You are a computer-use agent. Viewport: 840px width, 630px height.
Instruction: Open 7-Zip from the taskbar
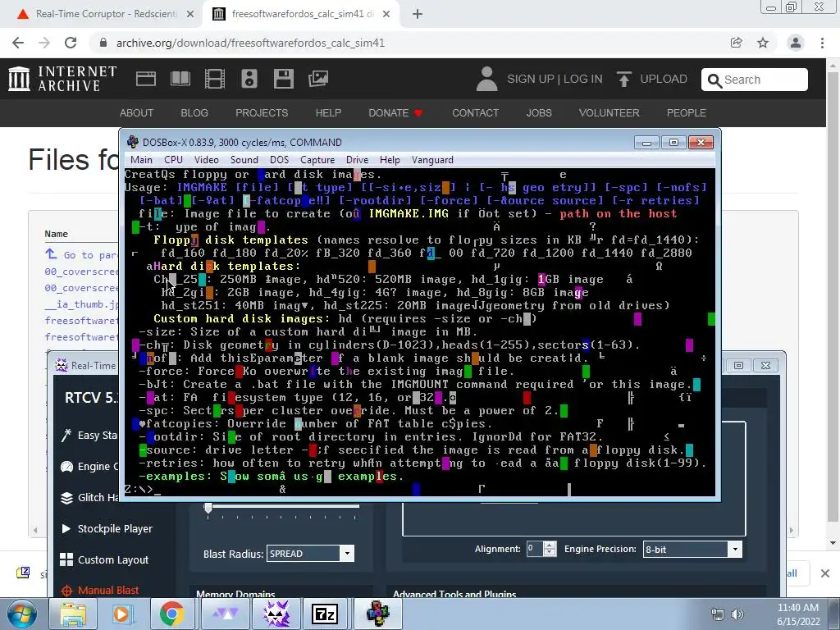[x=325, y=614]
